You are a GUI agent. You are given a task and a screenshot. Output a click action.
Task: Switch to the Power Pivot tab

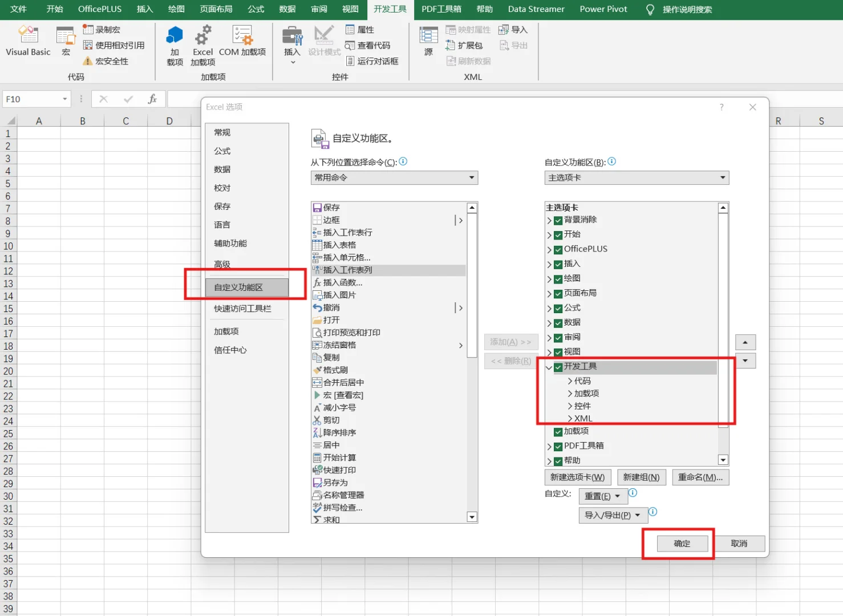[x=603, y=9]
